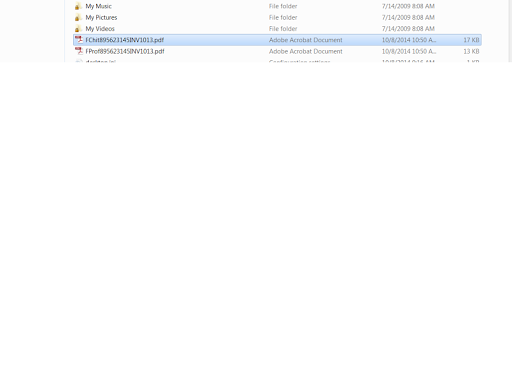Click the 10/8/2014 date of FChit file
The height and width of the screenshot is (367, 512).
(409, 40)
